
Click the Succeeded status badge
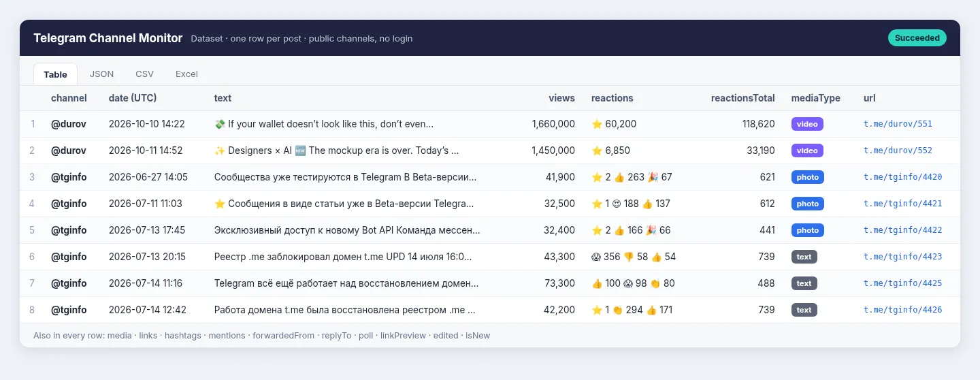point(917,38)
